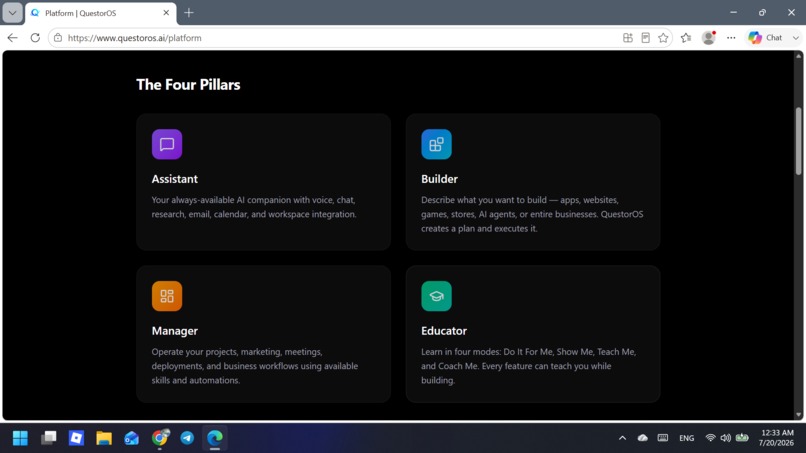Click the blue Builder blocks icon
This screenshot has height=453, width=806.
pyautogui.click(x=436, y=144)
